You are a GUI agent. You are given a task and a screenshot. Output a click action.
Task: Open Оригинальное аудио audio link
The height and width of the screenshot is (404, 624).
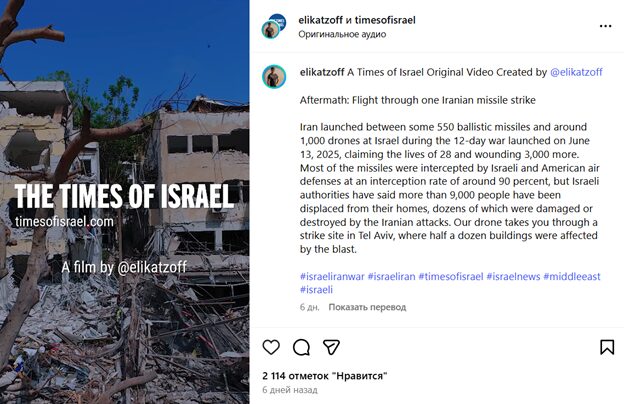click(x=342, y=34)
